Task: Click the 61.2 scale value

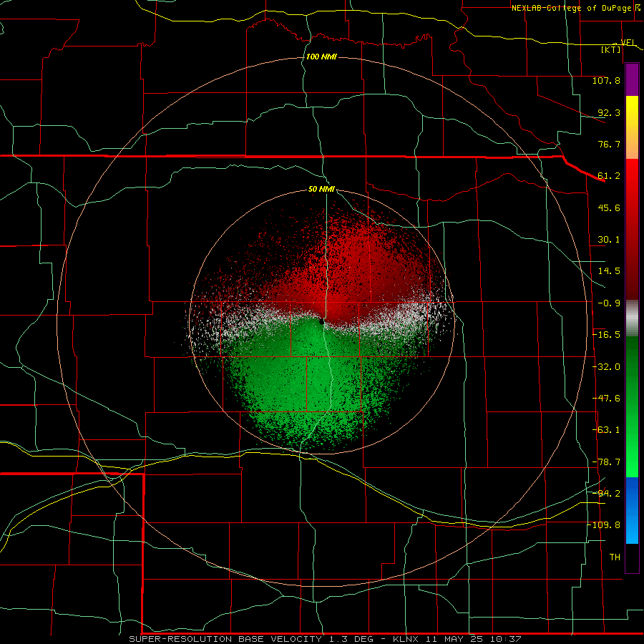Action: click(x=609, y=176)
